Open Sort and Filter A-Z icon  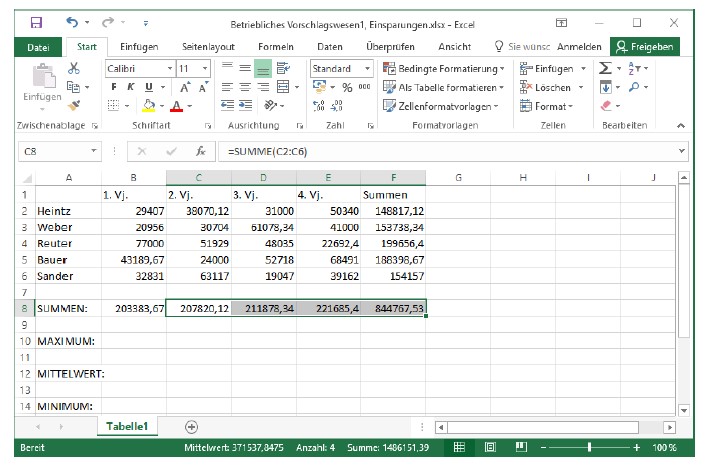[634, 69]
